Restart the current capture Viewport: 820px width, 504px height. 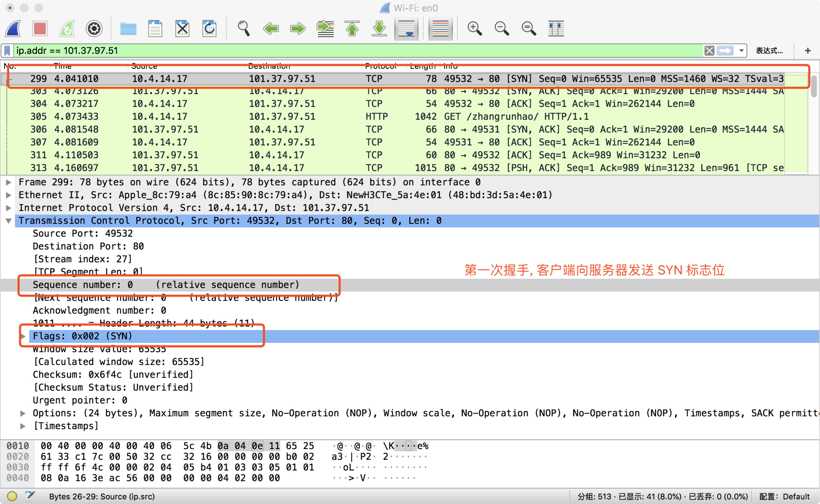pyautogui.click(x=67, y=29)
